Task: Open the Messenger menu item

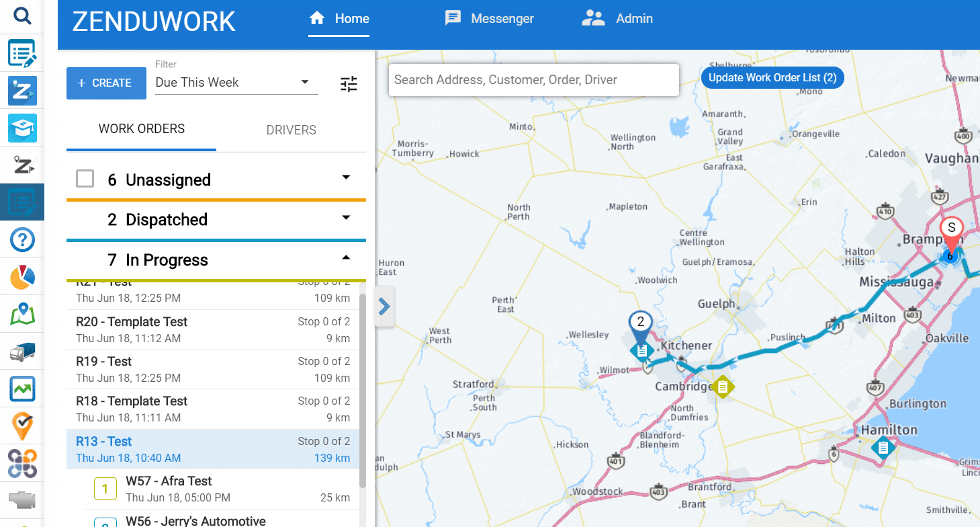Action: tap(490, 19)
